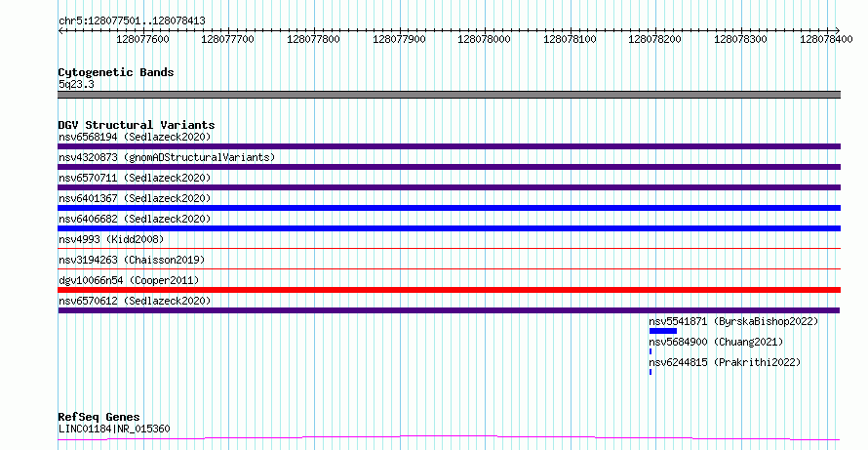Open the Cytogenetic Bands track title
The image size is (868, 450).
click(x=116, y=72)
